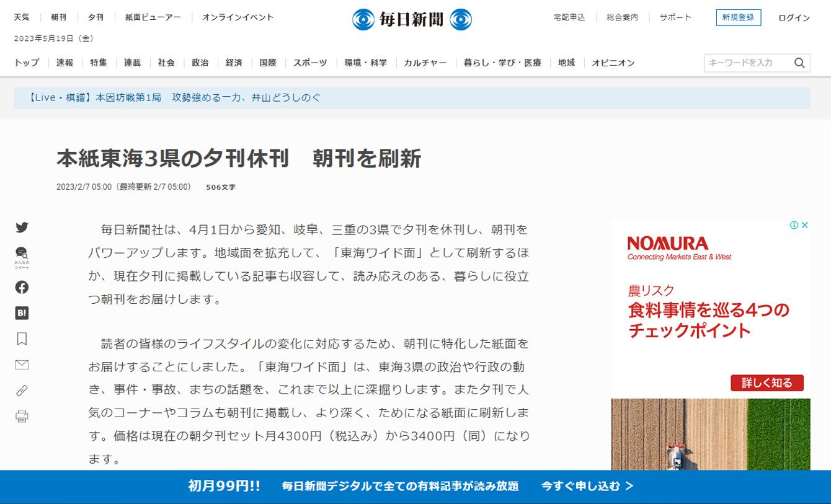The image size is (831, 504).
Task: Share article on Facebook
Action: [x=22, y=287]
